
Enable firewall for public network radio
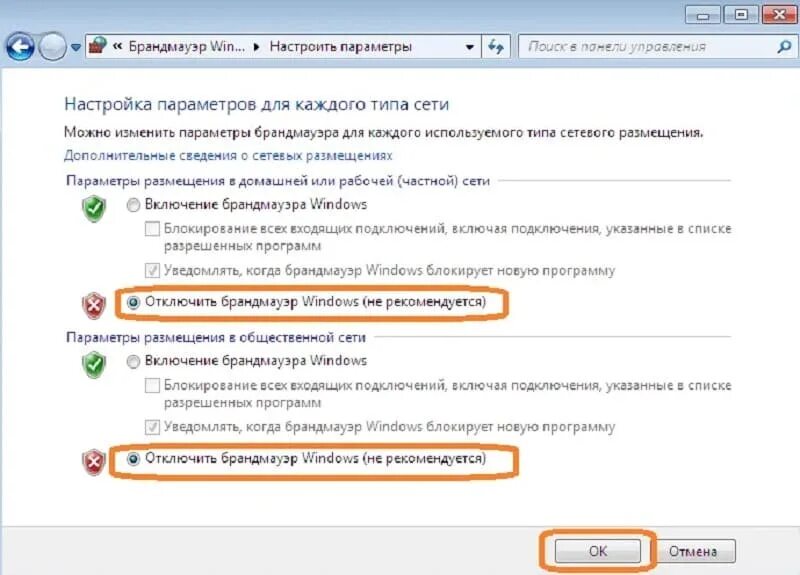click(x=133, y=362)
